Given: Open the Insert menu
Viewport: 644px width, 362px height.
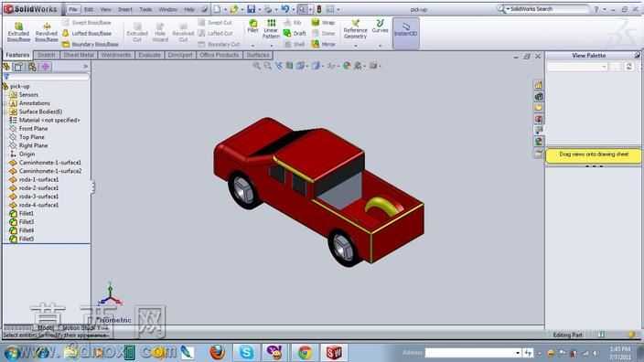Looking at the screenshot, I should (x=125, y=9).
